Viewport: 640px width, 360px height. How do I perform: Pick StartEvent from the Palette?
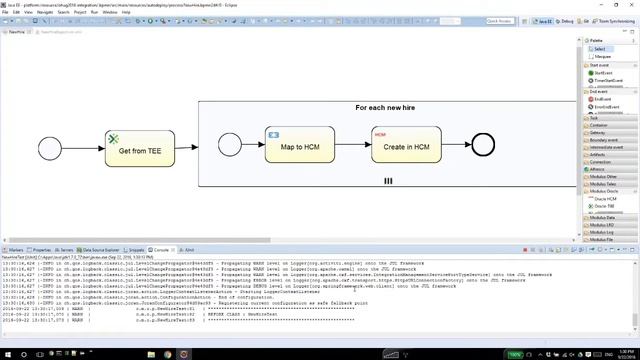[x=600, y=73]
